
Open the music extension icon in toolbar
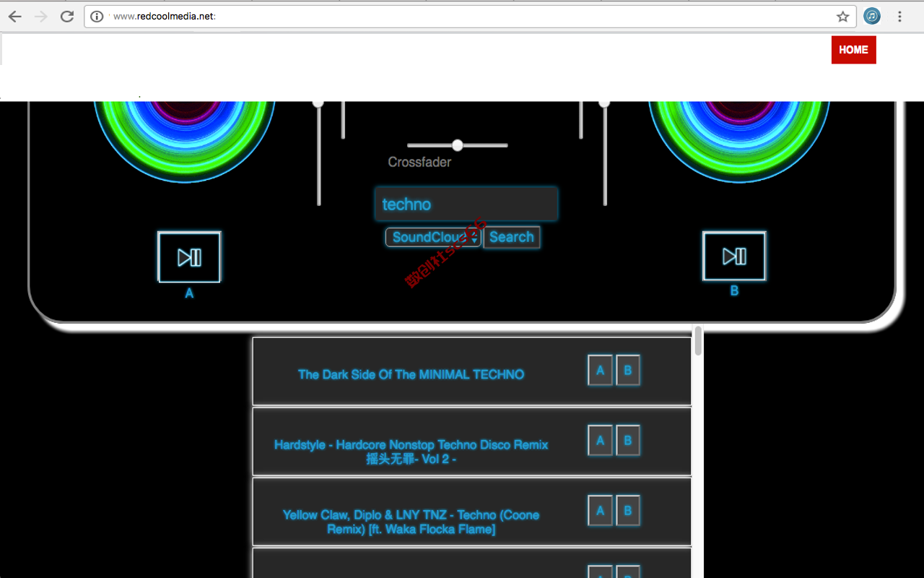coord(872,17)
